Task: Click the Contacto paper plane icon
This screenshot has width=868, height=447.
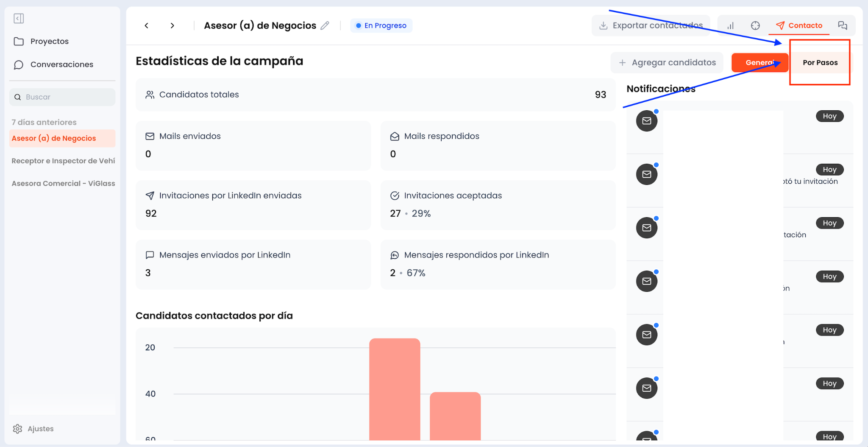Action: click(x=780, y=25)
